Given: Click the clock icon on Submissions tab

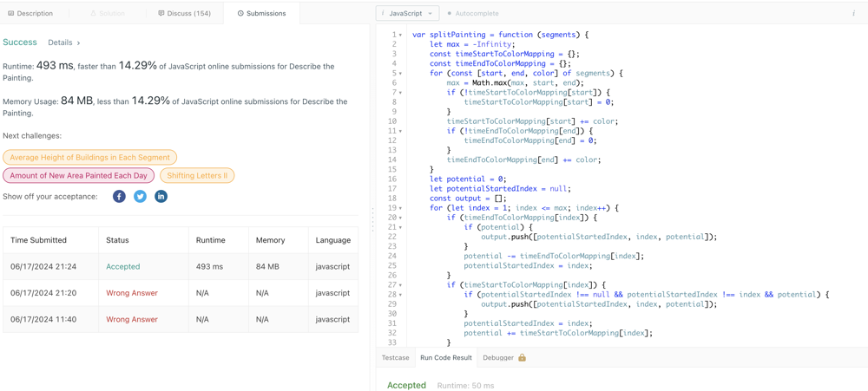Looking at the screenshot, I should [240, 14].
